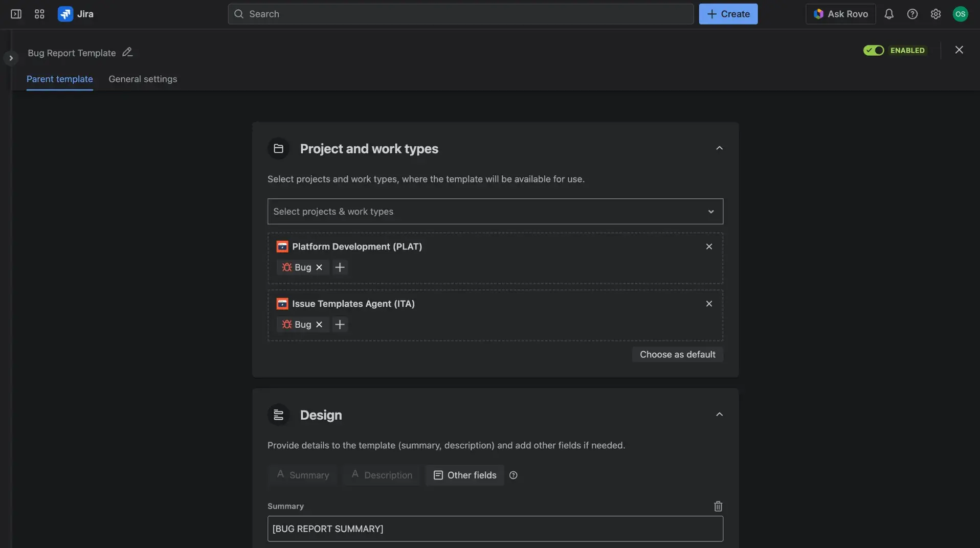Expand the left sidebar chevron
This screenshot has width=980, height=548.
point(11,58)
